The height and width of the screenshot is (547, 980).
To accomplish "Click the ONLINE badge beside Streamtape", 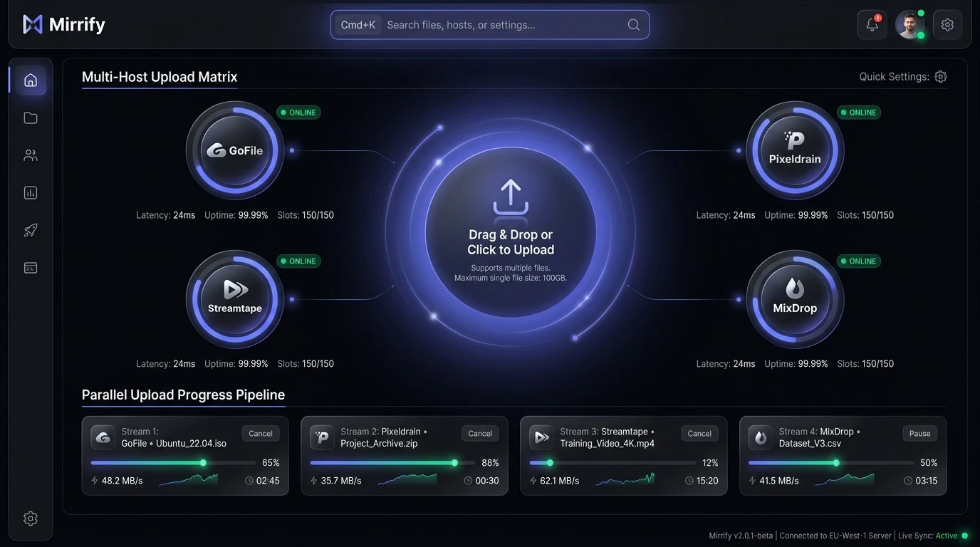I will (298, 261).
